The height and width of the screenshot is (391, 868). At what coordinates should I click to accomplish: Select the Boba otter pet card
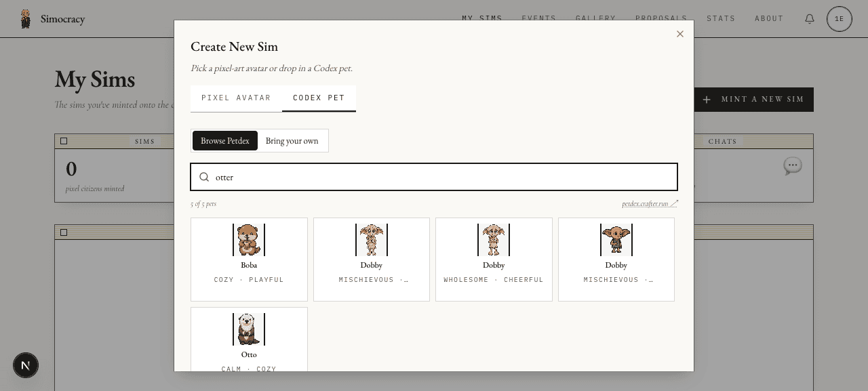[x=249, y=260]
